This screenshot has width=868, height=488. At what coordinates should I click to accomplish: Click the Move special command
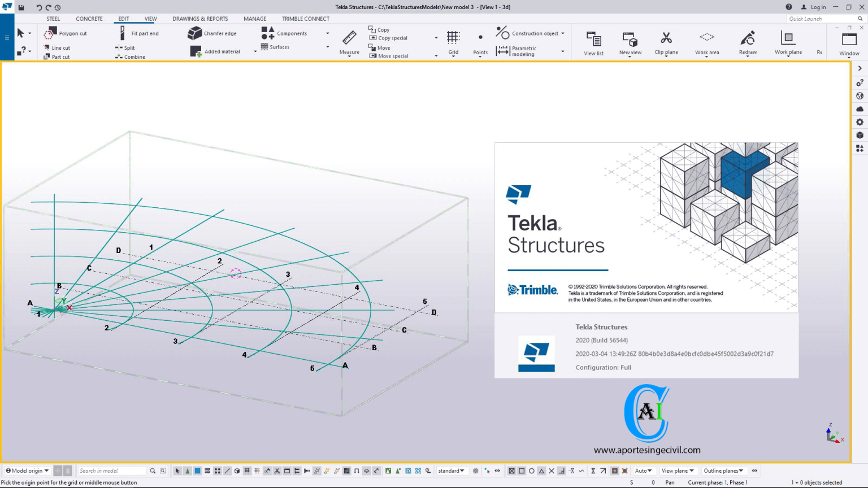pos(389,56)
